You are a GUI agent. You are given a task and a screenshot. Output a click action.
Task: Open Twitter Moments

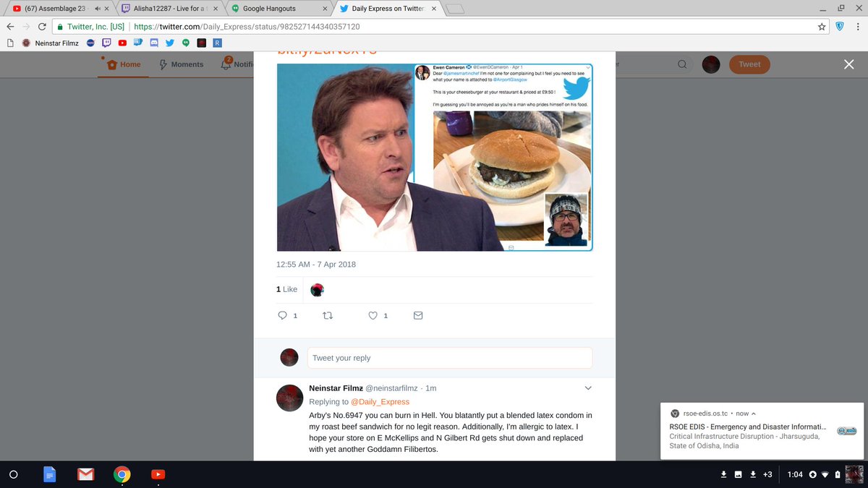click(x=180, y=64)
